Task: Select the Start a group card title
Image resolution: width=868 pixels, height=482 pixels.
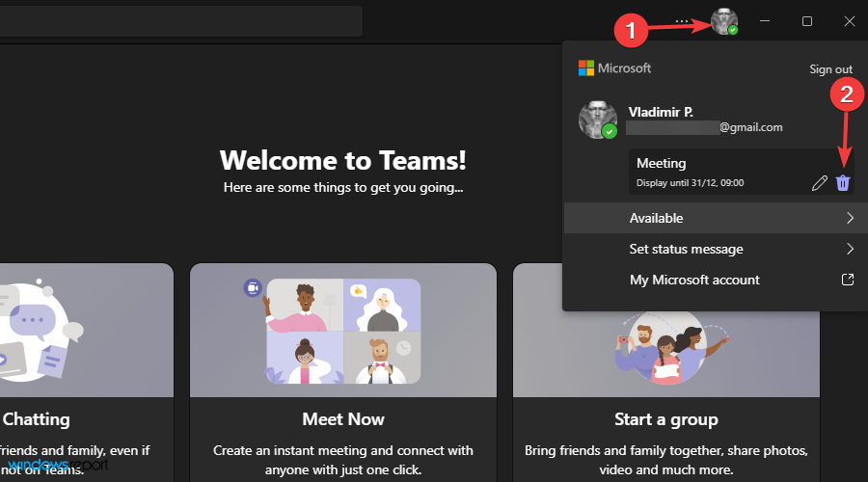Action: 665,419
